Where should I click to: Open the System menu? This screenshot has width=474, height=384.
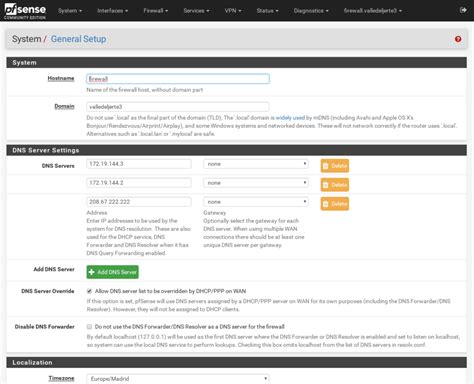coord(70,11)
